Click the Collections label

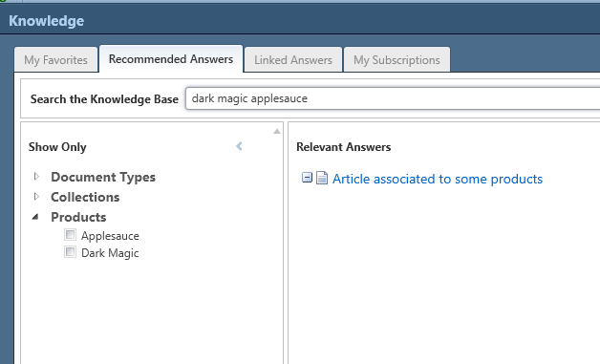(85, 197)
